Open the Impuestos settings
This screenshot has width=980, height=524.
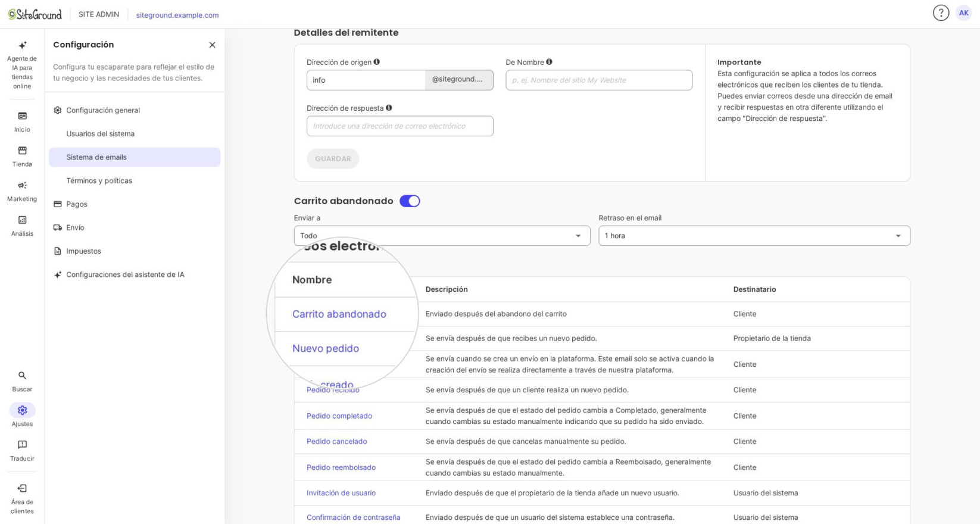[x=135, y=251]
